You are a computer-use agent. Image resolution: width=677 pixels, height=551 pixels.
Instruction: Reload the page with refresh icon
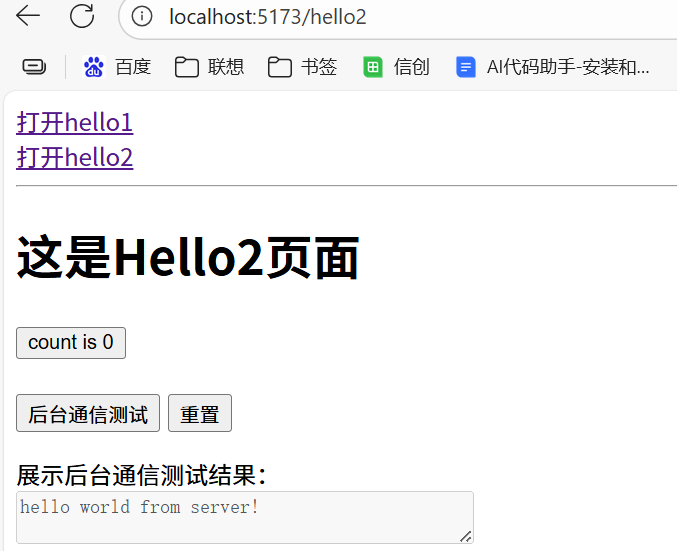pyautogui.click(x=82, y=16)
